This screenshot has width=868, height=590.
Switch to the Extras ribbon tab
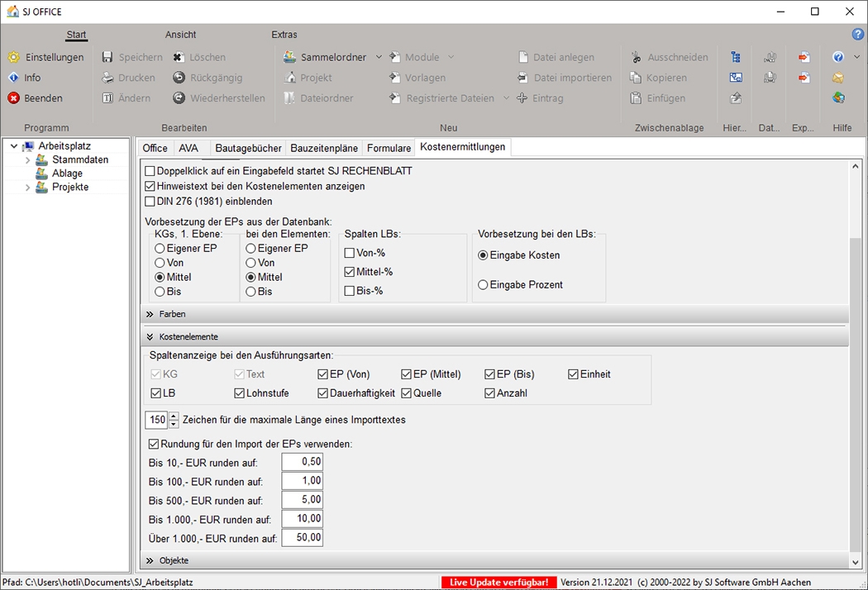click(x=284, y=35)
